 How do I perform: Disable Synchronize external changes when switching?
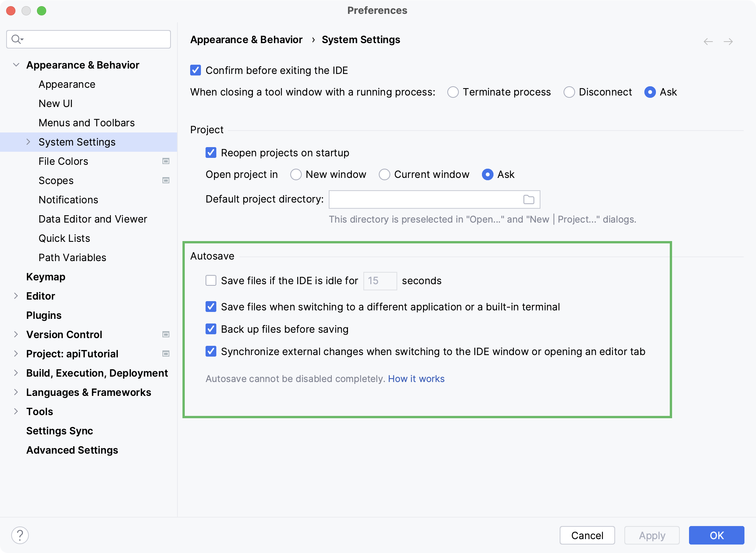[x=211, y=352]
